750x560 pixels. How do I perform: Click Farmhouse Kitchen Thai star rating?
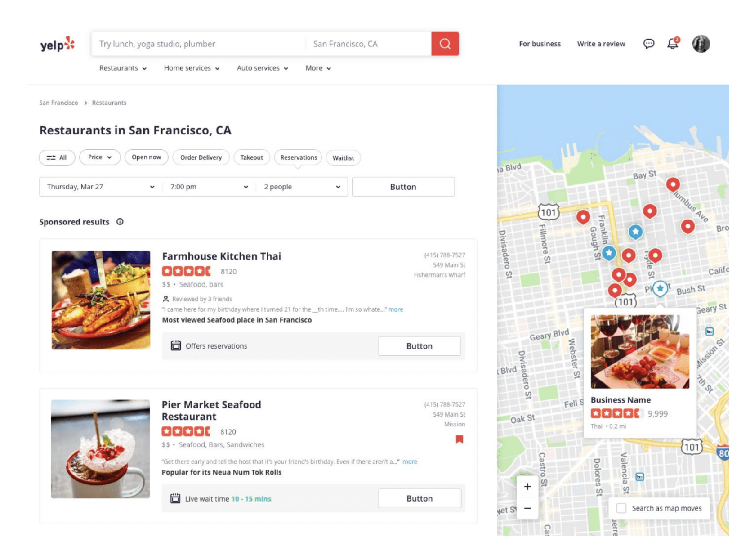click(186, 271)
